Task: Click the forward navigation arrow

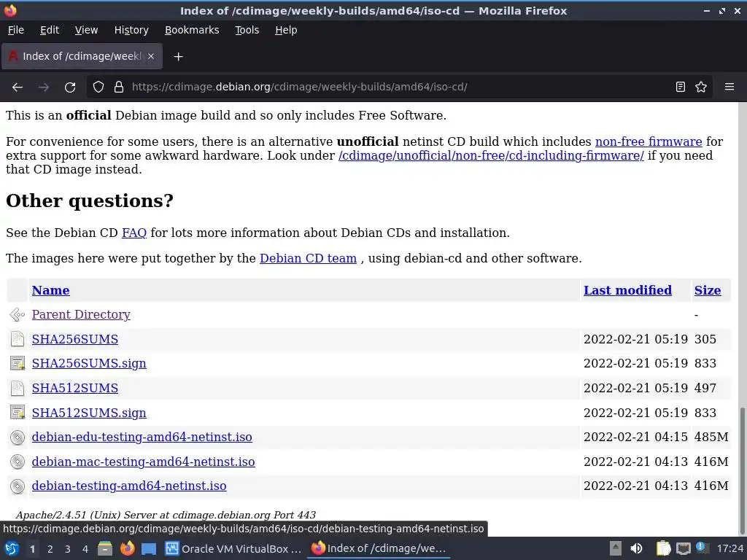Action: point(43,87)
